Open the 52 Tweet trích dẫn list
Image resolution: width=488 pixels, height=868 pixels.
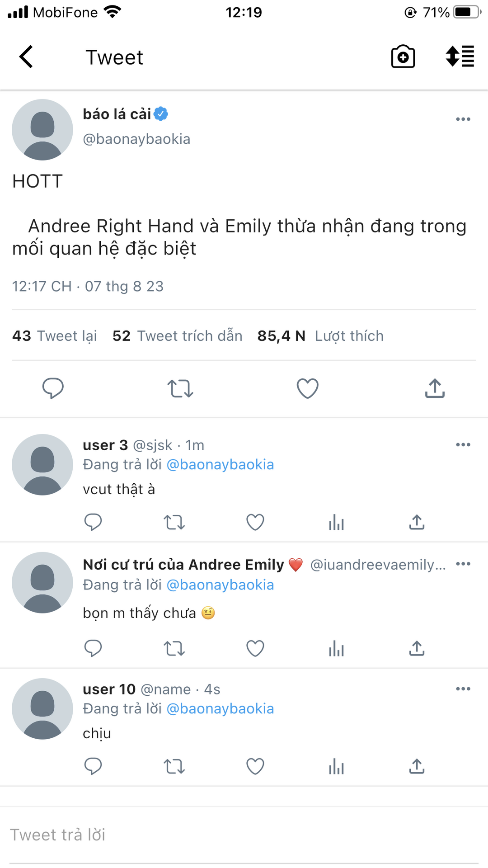click(177, 336)
